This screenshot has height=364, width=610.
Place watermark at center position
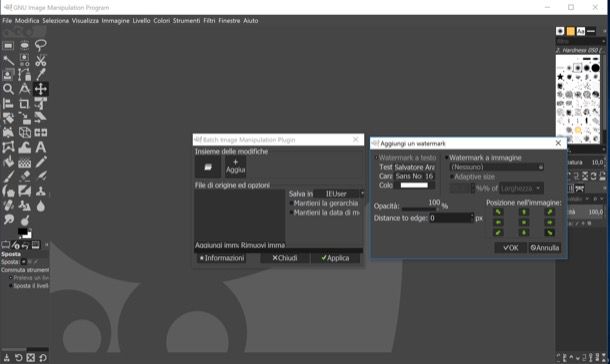[x=524, y=222]
